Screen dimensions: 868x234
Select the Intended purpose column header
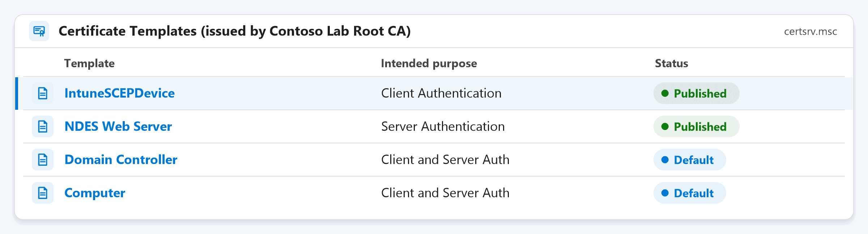coord(429,63)
